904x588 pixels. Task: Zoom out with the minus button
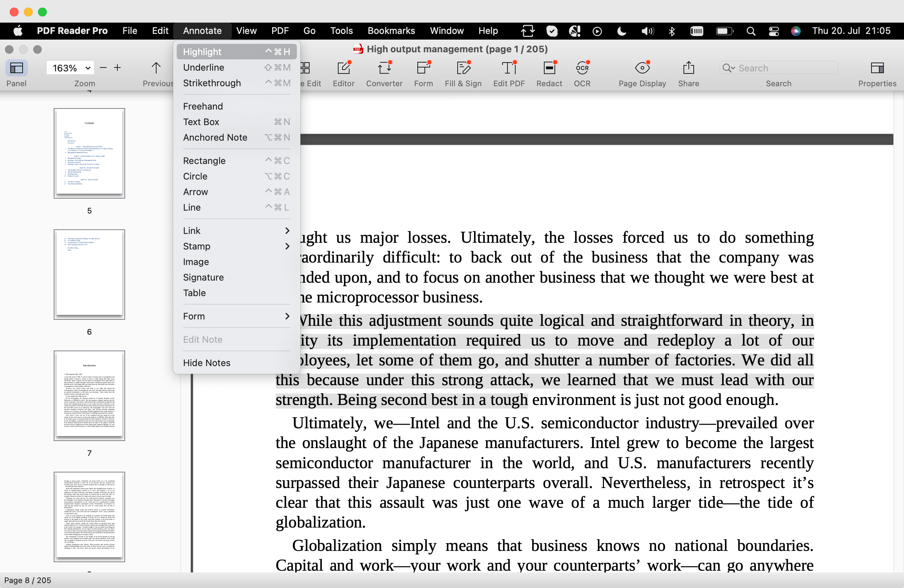pyautogui.click(x=103, y=68)
